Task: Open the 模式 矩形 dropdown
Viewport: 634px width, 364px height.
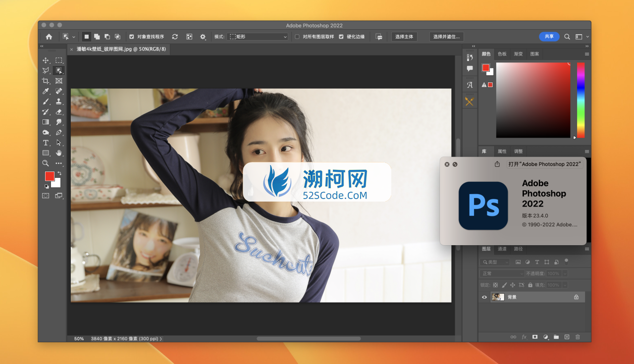Action: pyautogui.click(x=258, y=37)
